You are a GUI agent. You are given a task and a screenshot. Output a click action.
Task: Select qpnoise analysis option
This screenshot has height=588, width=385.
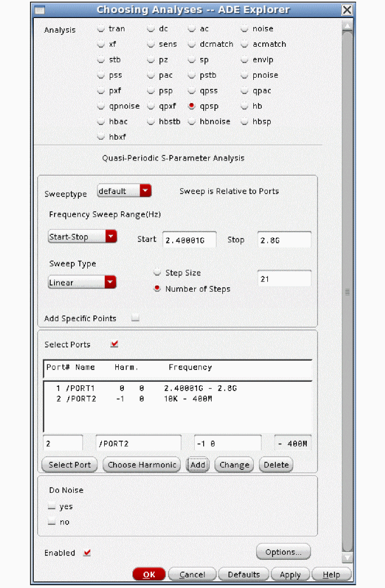click(101, 106)
